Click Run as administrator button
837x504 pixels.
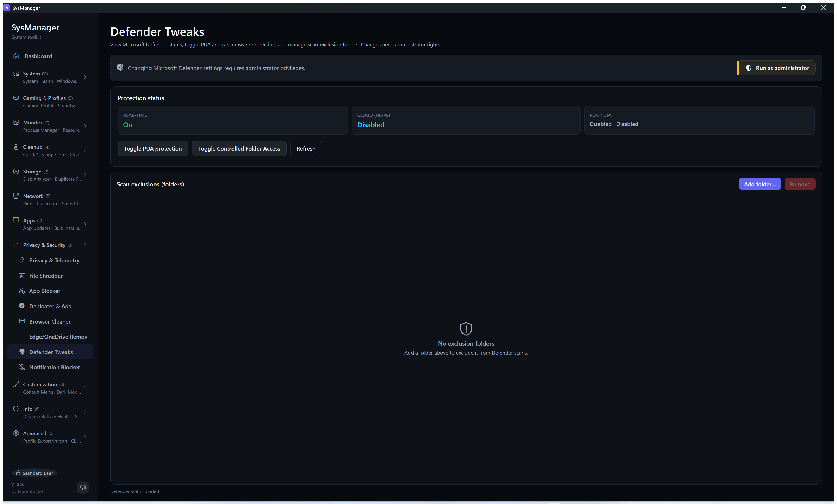coord(776,68)
